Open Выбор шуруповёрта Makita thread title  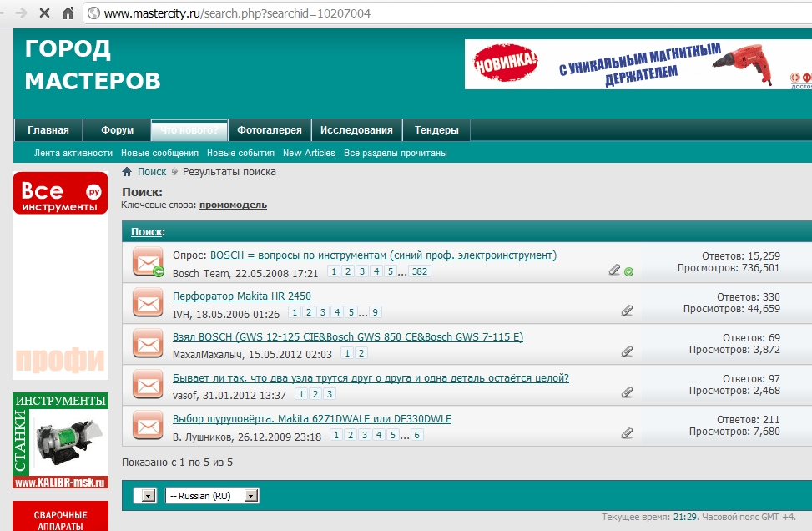[x=312, y=419]
